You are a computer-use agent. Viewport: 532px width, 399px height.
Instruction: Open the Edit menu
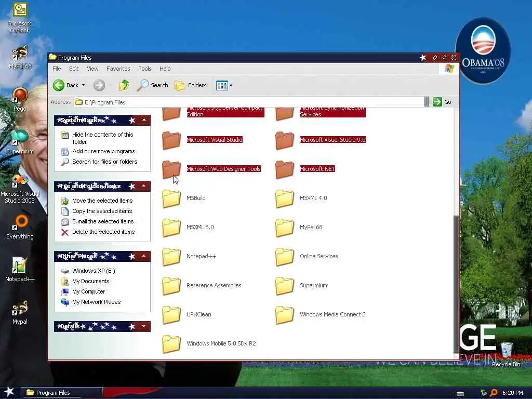[x=74, y=69]
